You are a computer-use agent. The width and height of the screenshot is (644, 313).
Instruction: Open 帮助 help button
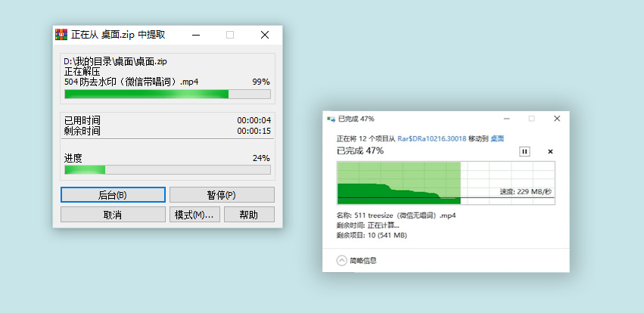click(x=249, y=215)
